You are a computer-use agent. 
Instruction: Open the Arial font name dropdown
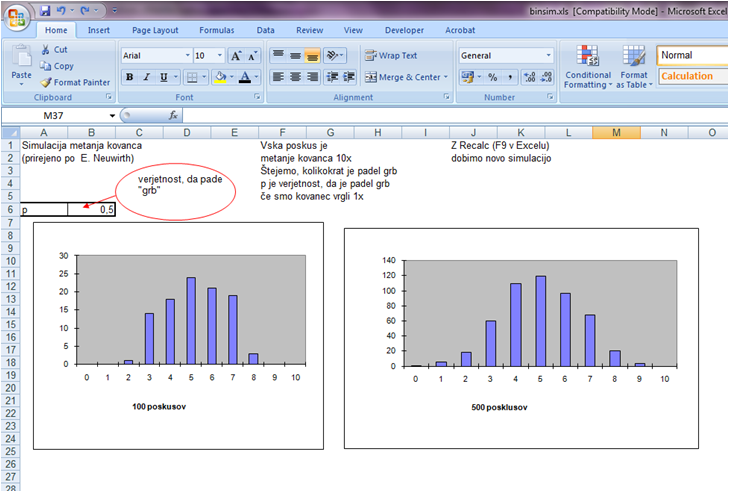point(187,56)
